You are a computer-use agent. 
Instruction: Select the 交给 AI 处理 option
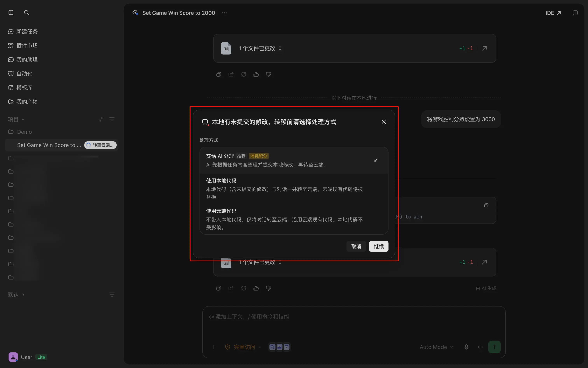pyautogui.click(x=294, y=160)
